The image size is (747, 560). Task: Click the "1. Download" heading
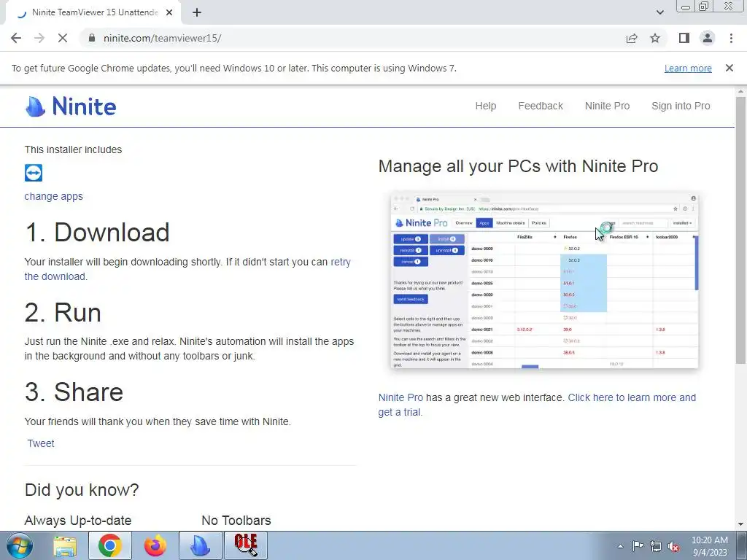coord(97,233)
